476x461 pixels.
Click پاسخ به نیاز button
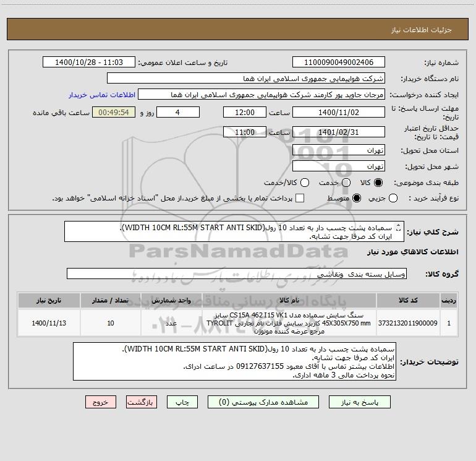pos(359,402)
